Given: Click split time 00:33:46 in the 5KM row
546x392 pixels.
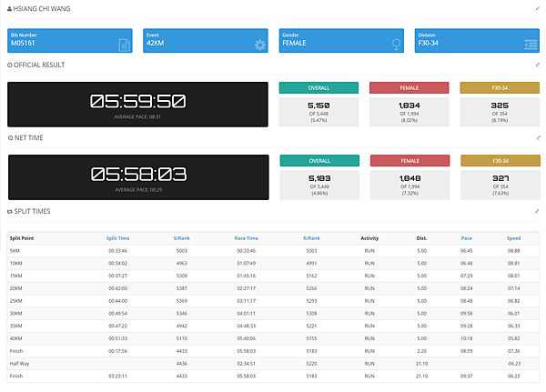Looking at the screenshot, I should [x=117, y=251].
